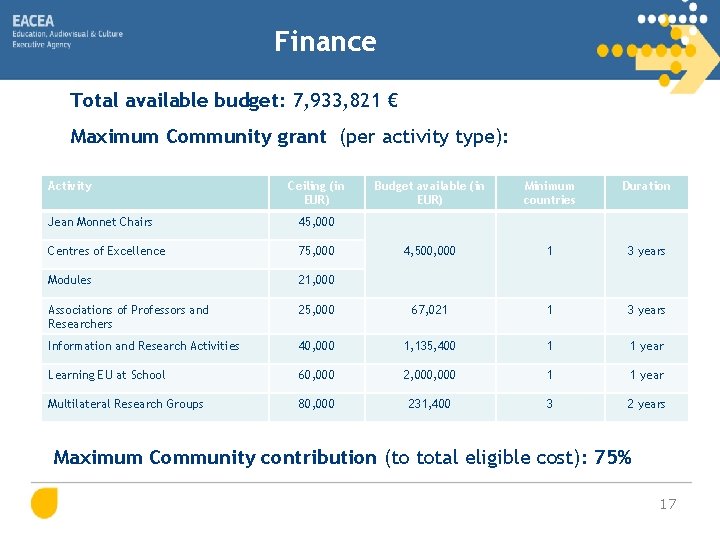The height and width of the screenshot is (540, 720).
Task: Select the Multilateral Research Groups label
Action: pos(126,404)
